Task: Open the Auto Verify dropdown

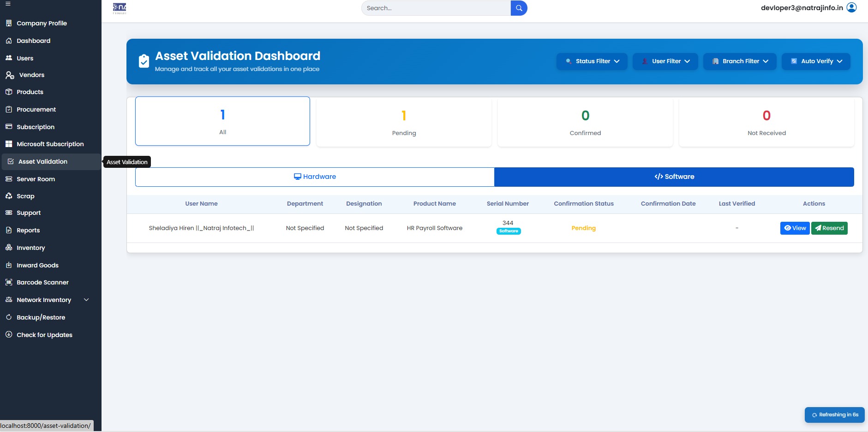Action: coord(816,61)
